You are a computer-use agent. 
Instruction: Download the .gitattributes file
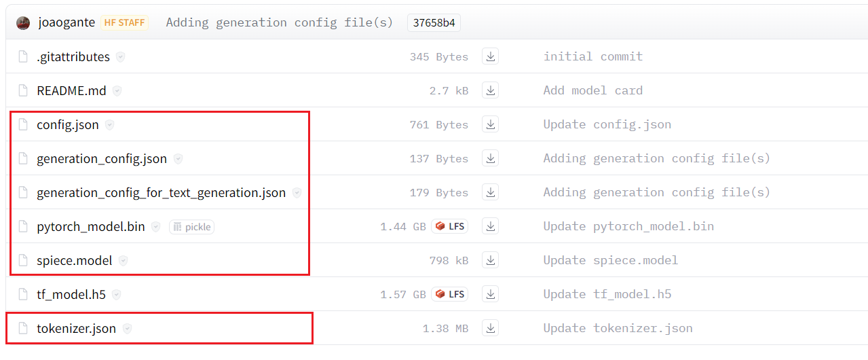(x=490, y=56)
